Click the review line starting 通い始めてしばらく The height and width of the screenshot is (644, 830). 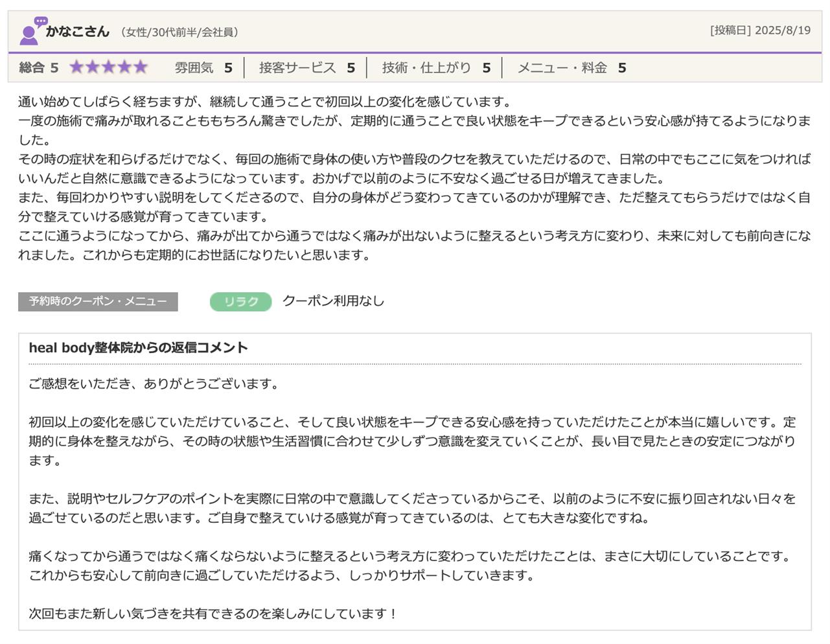pyautogui.click(x=264, y=102)
